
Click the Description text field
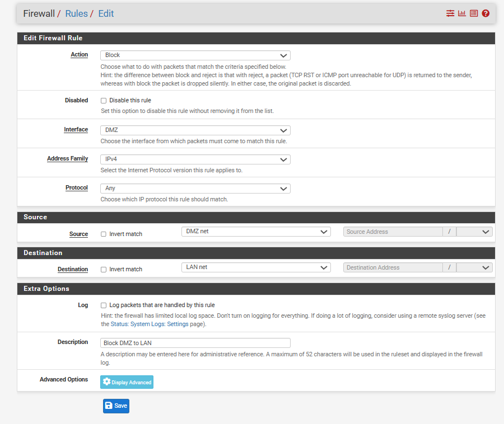tap(195, 343)
